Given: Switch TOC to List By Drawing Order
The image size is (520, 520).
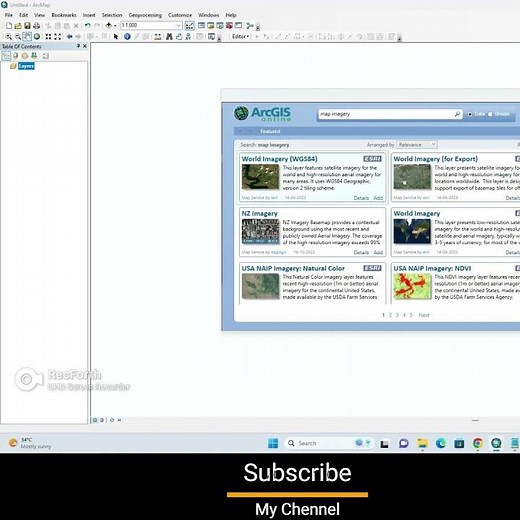Looking at the screenshot, I should click(6, 56).
